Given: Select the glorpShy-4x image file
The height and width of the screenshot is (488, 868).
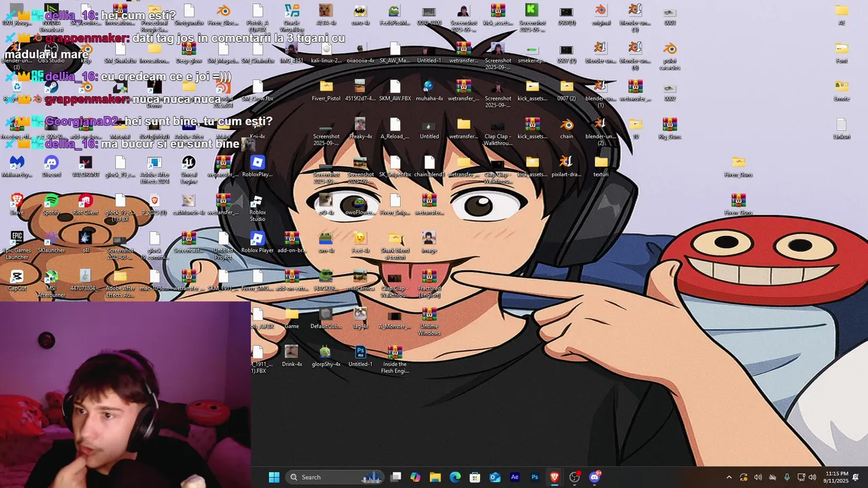Looking at the screenshot, I should (326, 356).
